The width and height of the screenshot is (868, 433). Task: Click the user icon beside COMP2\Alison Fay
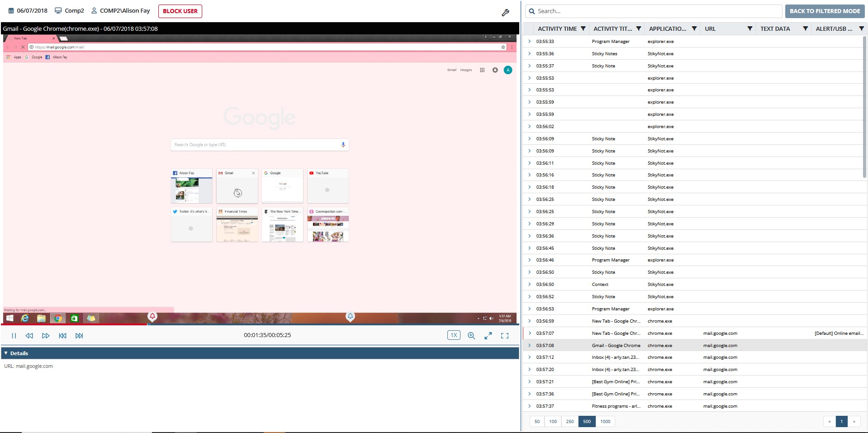(94, 10)
